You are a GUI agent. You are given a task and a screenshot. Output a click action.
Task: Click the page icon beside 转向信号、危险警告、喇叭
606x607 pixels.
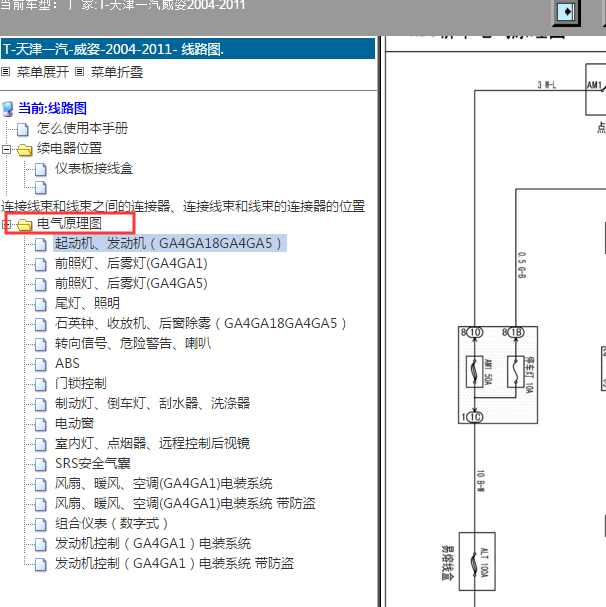pos(41,344)
